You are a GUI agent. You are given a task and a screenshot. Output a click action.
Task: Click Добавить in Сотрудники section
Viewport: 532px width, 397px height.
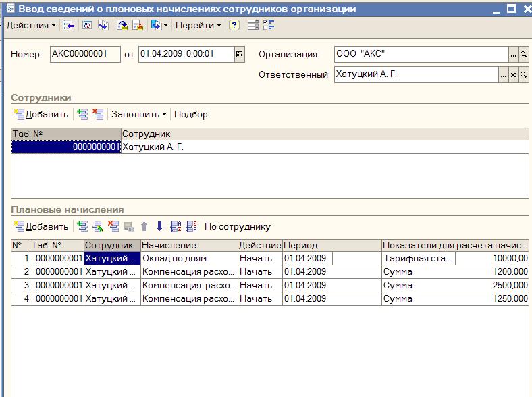click(41, 114)
